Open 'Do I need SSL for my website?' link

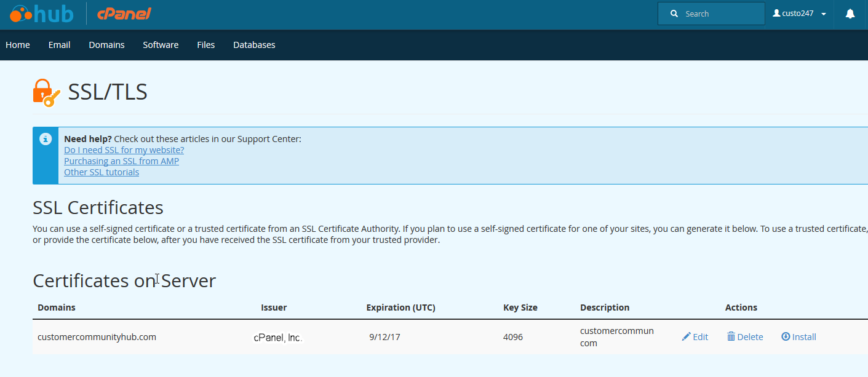point(124,150)
